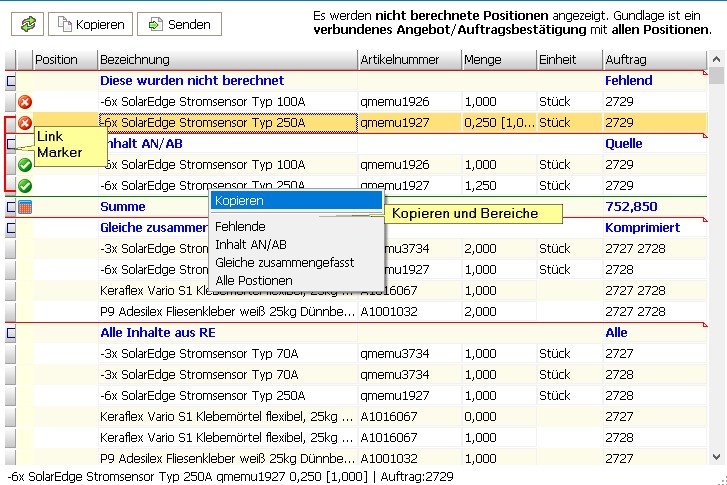The height and width of the screenshot is (485, 727).
Task: Click the scrollbar up arrow
Action: (716, 60)
